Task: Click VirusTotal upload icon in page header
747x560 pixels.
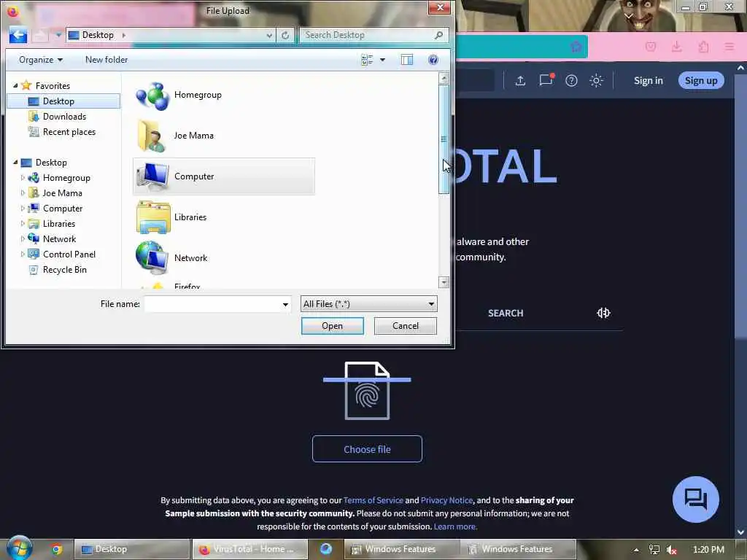Action: [x=520, y=80]
